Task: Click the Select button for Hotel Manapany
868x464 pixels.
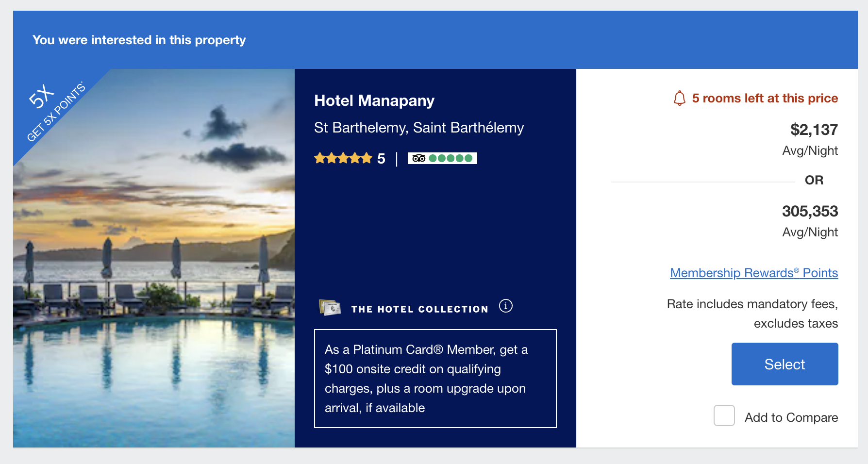Action: (785, 364)
